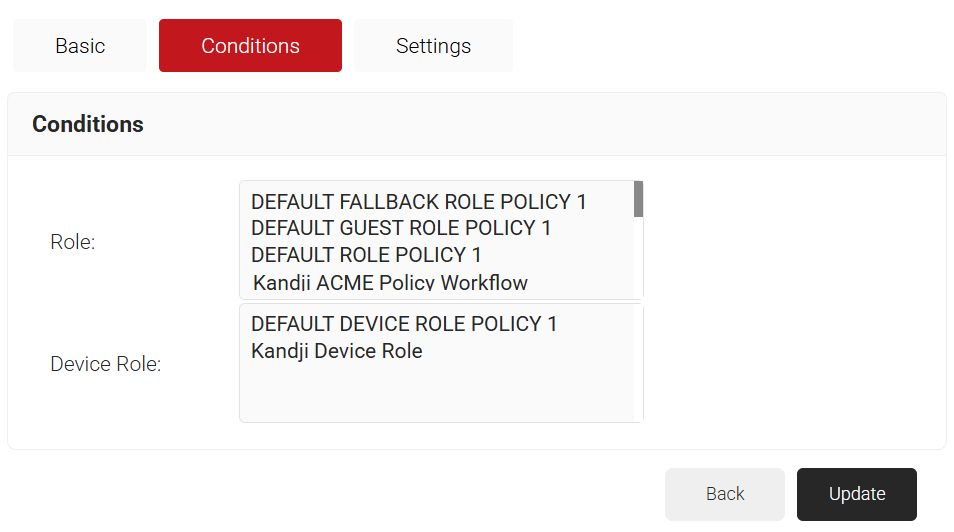Open the Settings tab
954x532 pixels.
tap(433, 46)
